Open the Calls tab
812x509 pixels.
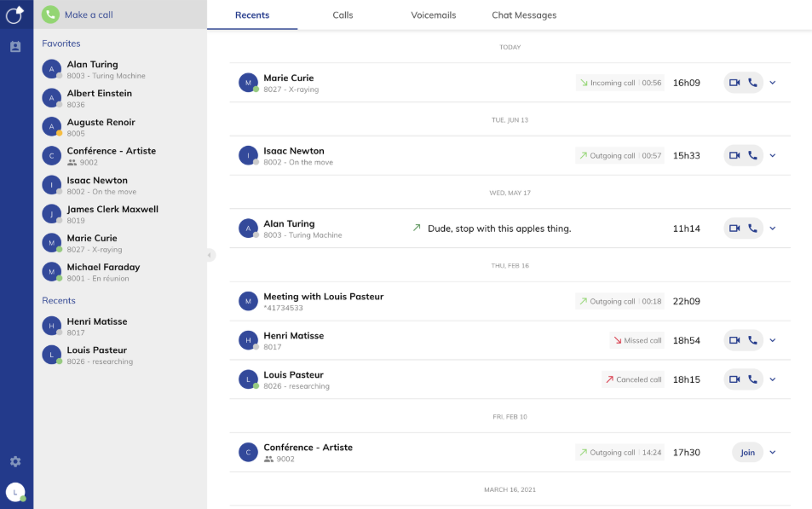[343, 15]
